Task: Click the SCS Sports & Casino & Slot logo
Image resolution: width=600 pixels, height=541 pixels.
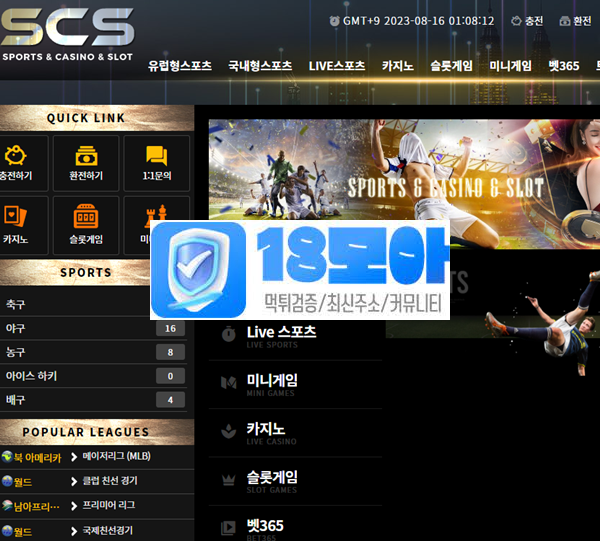Action: [67, 35]
